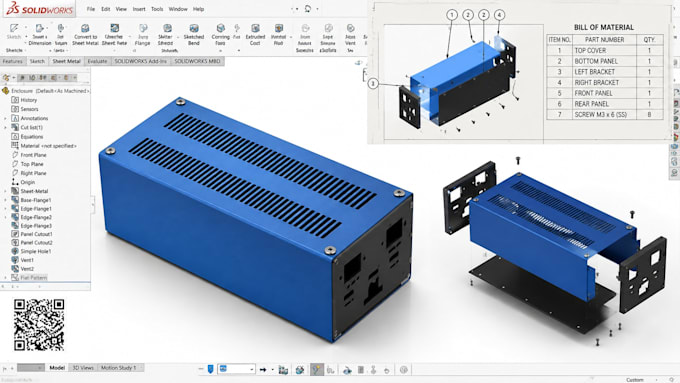Switch to the Sheet Metal tab

click(66, 61)
